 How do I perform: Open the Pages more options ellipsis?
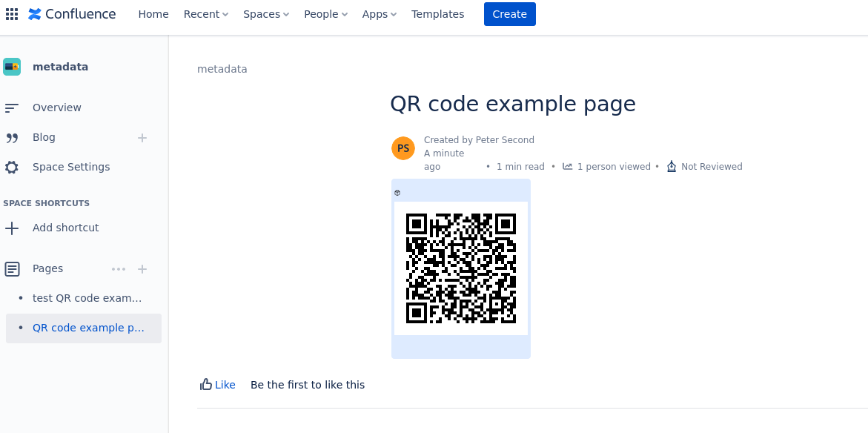pos(119,269)
